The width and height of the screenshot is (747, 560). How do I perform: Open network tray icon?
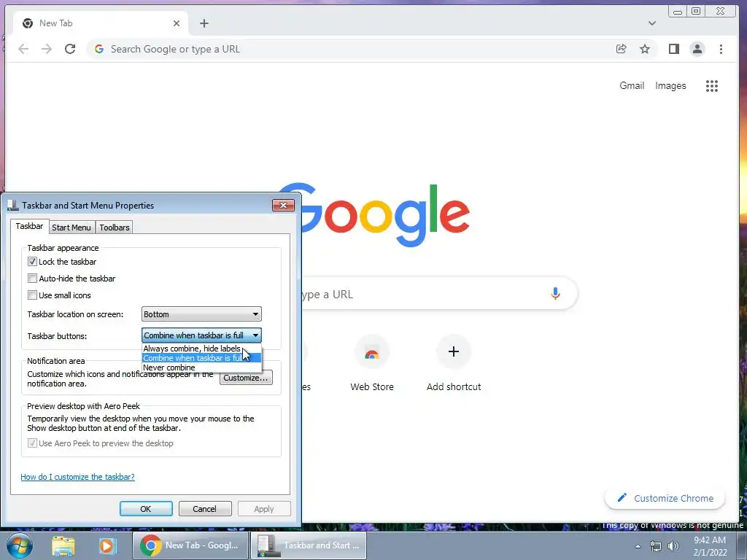[656, 546]
